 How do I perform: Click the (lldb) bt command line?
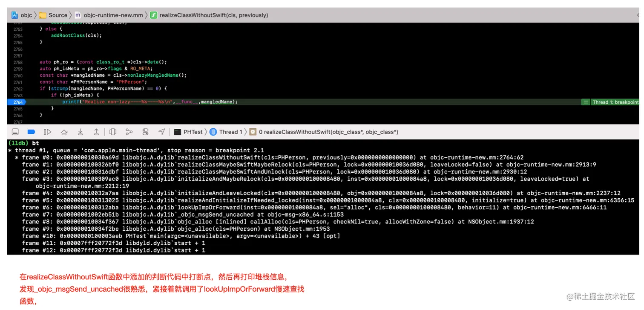tap(24, 143)
